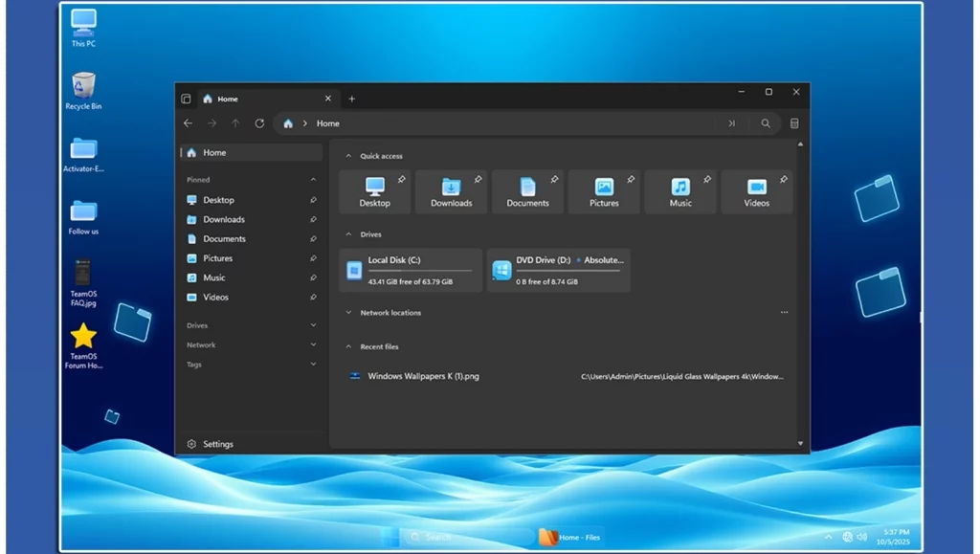The height and width of the screenshot is (554, 980).
Task: Select Documents in the sidebar pinned list
Action: 224,239
